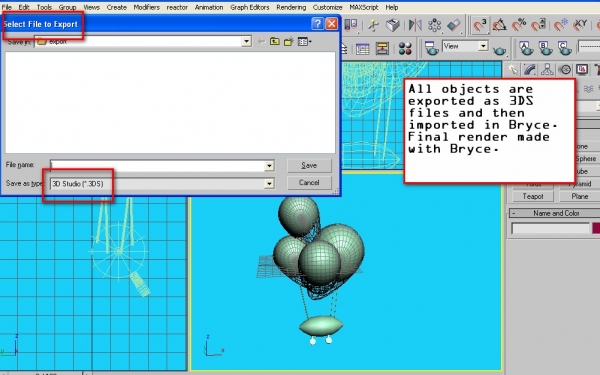This screenshot has width=600, height=375.
Task: Open the Render Scene dialog teapot icon
Action: coord(431,49)
